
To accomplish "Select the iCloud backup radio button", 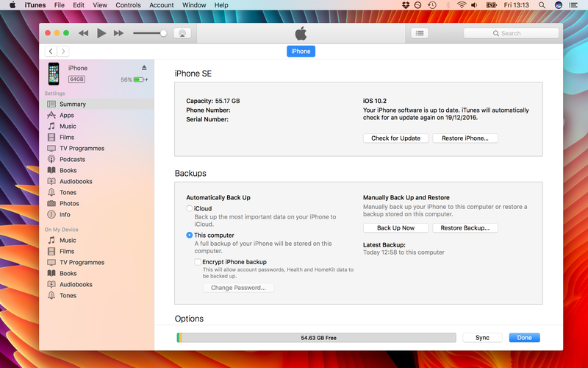I will click(x=190, y=208).
